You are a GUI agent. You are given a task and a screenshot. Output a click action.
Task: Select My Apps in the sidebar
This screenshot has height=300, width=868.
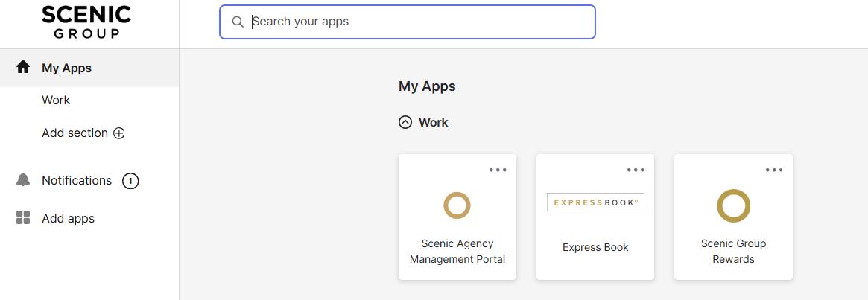click(66, 68)
